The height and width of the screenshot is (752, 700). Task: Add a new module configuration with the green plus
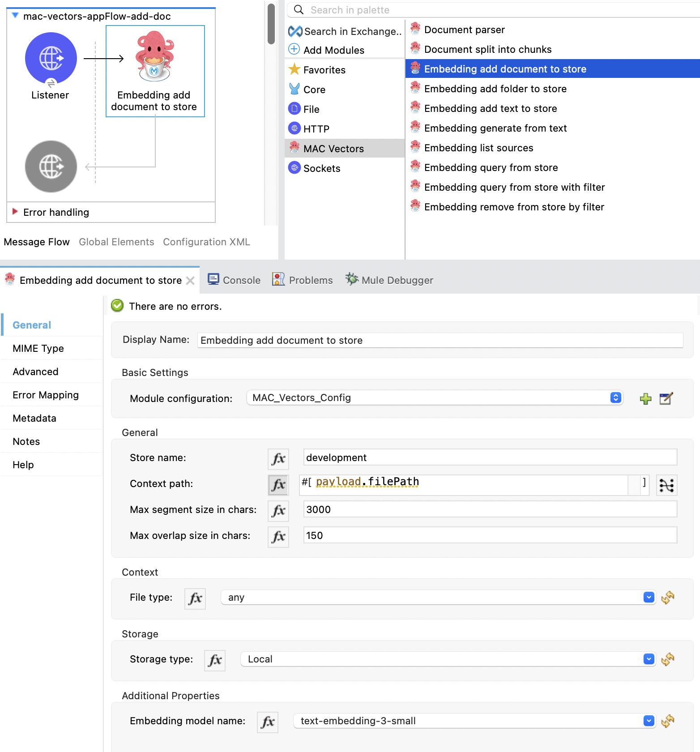pyautogui.click(x=645, y=398)
